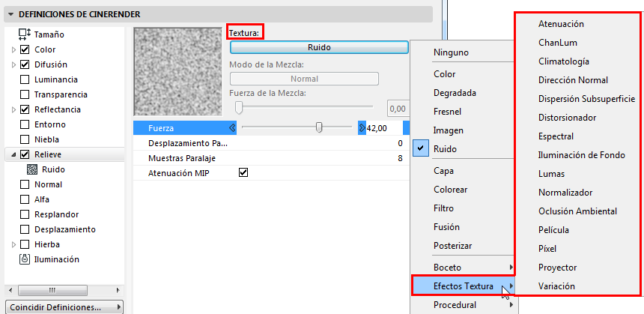
Task: Disable the Reflectancia checkbox
Action: click(x=25, y=109)
